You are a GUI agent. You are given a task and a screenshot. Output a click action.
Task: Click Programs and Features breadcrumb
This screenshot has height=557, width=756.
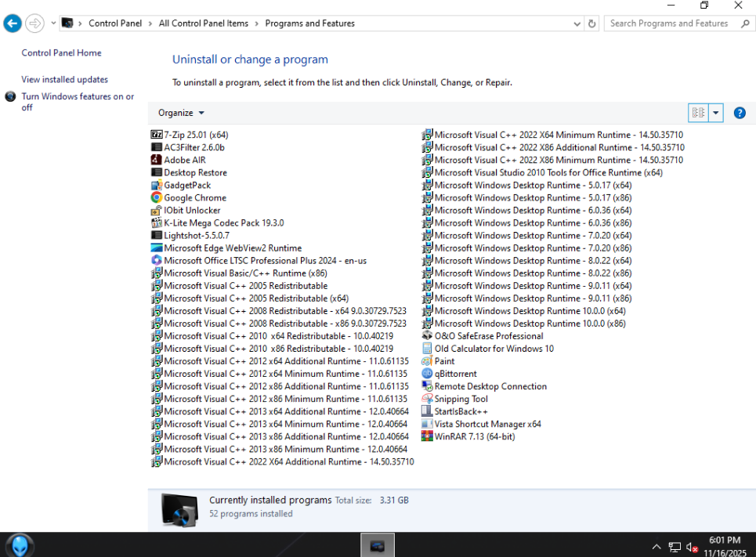[x=310, y=24]
